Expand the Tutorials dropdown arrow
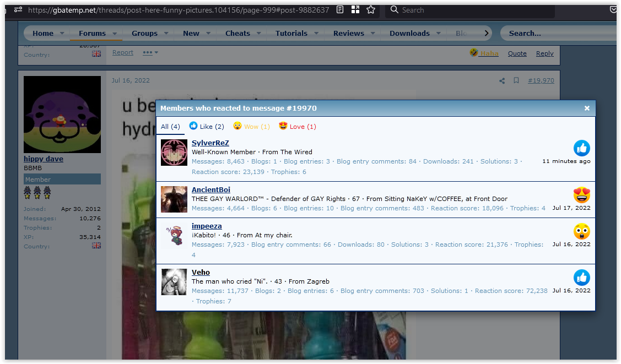Screen dimensions: 621x364 [x=316, y=34]
